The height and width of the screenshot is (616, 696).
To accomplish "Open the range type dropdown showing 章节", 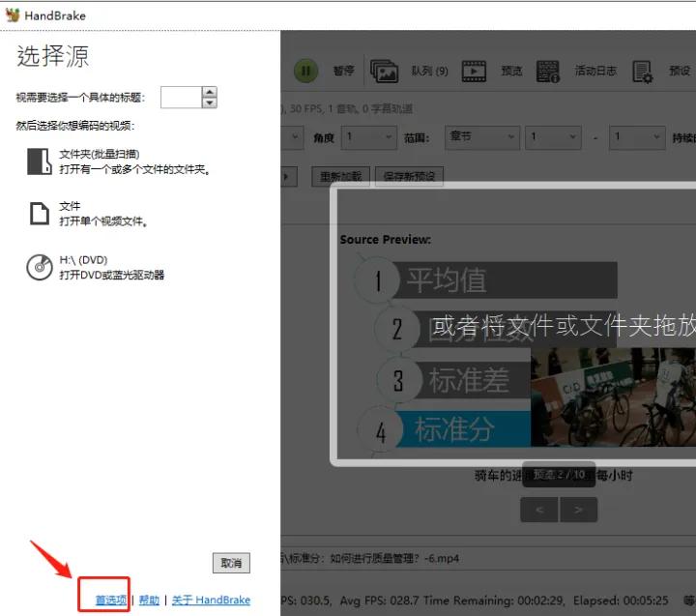I will 482,137.
